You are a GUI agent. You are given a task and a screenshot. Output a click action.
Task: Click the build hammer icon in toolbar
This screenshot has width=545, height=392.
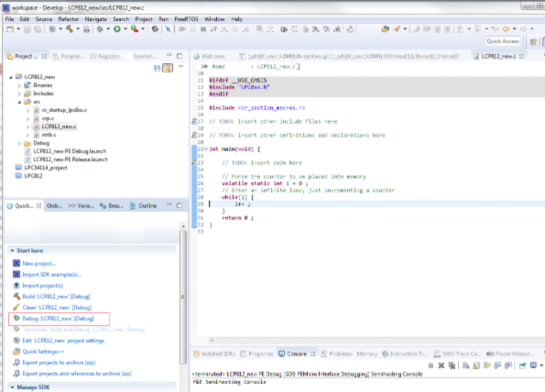tap(69, 29)
